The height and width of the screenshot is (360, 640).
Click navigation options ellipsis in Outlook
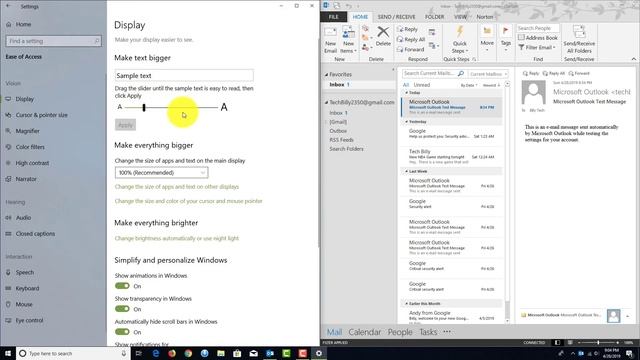(x=447, y=332)
